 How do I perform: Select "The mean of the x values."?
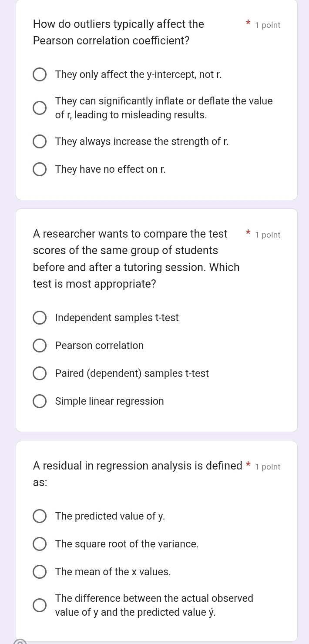[x=40, y=572]
